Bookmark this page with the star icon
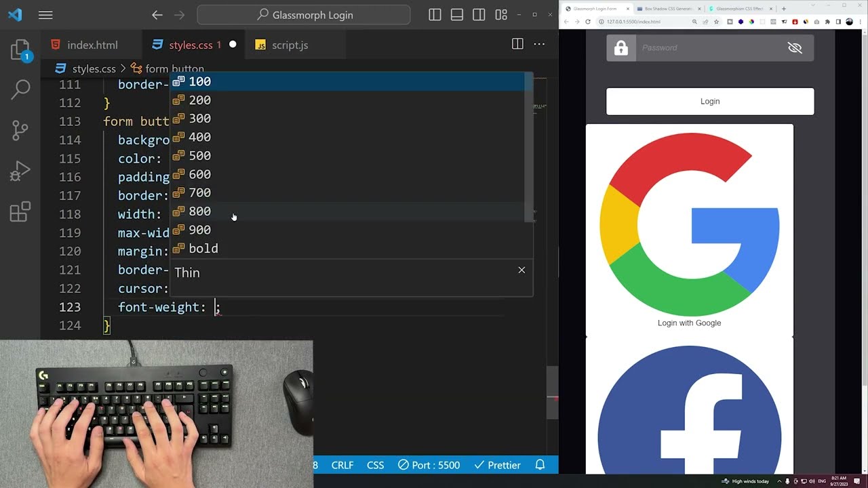Viewport: 868px width, 488px height. [716, 22]
